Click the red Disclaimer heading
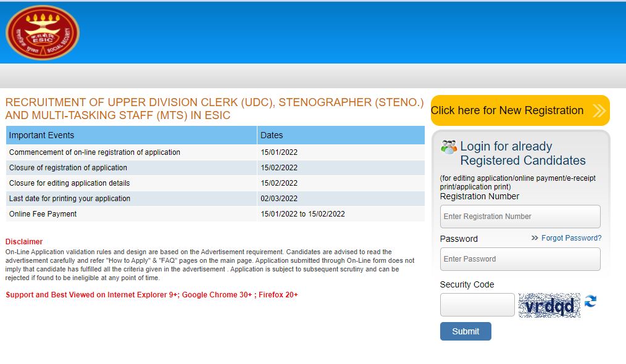The image size is (626, 364). pos(24,242)
